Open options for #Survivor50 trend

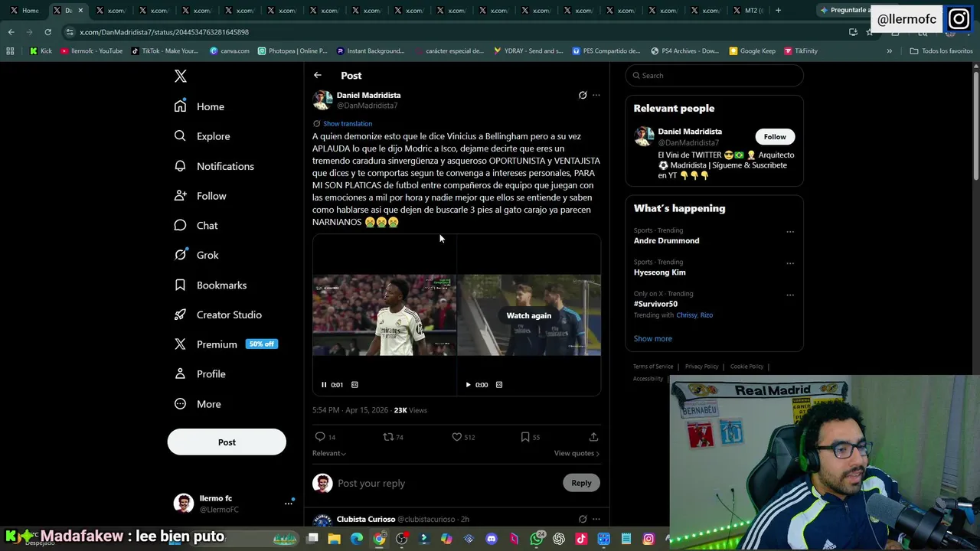pyautogui.click(x=790, y=295)
